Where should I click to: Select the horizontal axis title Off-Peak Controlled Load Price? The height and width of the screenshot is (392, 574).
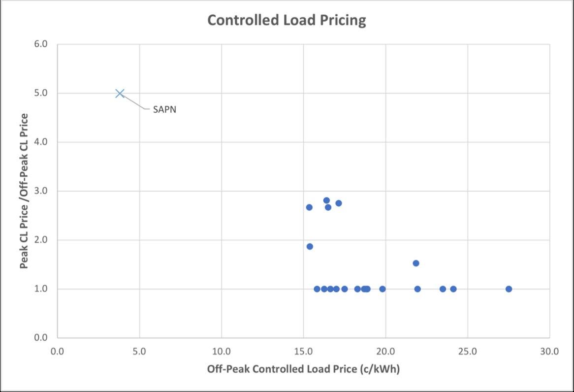click(x=303, y=368)
